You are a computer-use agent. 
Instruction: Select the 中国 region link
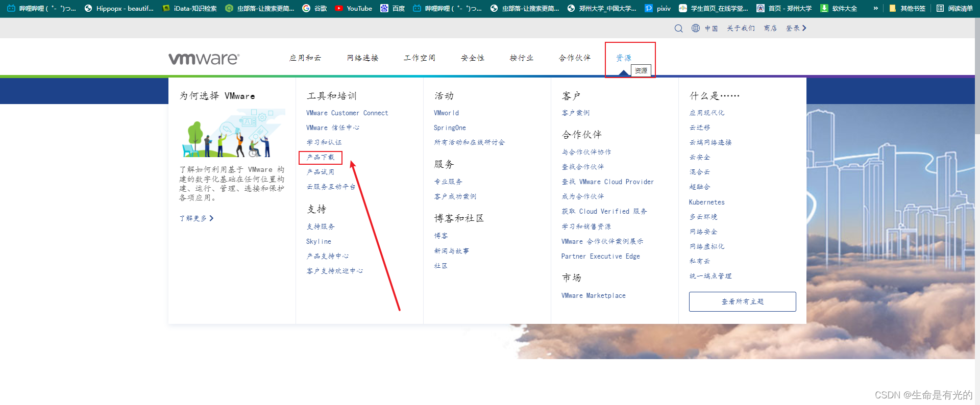(x=712, y=29)
